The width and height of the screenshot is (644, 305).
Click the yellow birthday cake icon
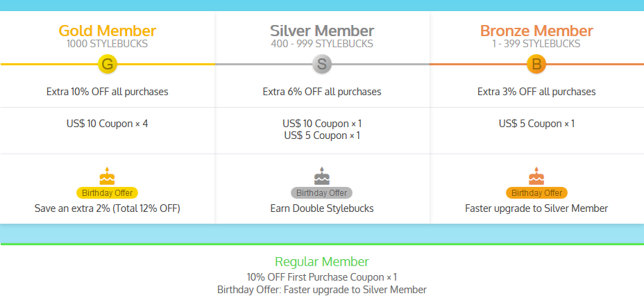pos(107,176)
